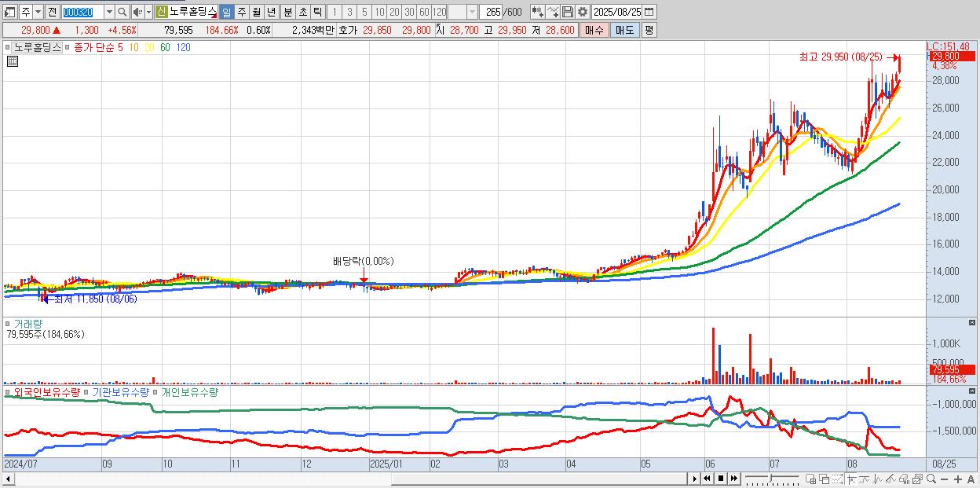This screenshot has width=980, height=488.
Task: Select the 월 monthly period toggle
Action: click(x=256, y=12)
